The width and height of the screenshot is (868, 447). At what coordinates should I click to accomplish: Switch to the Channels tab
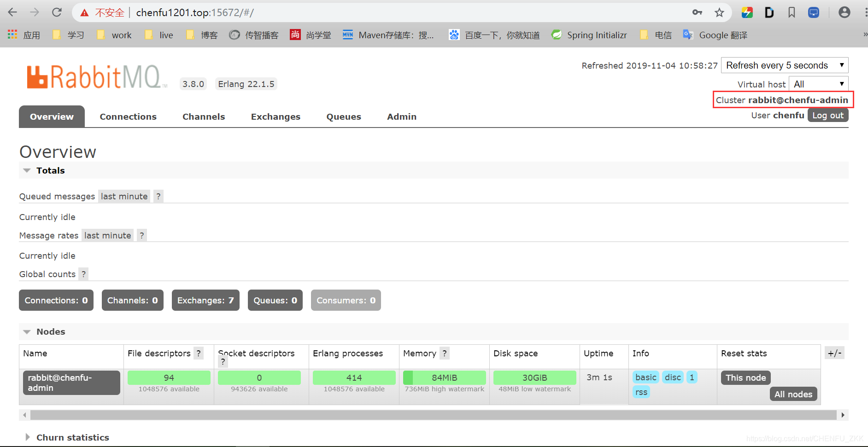coord(204,116)
